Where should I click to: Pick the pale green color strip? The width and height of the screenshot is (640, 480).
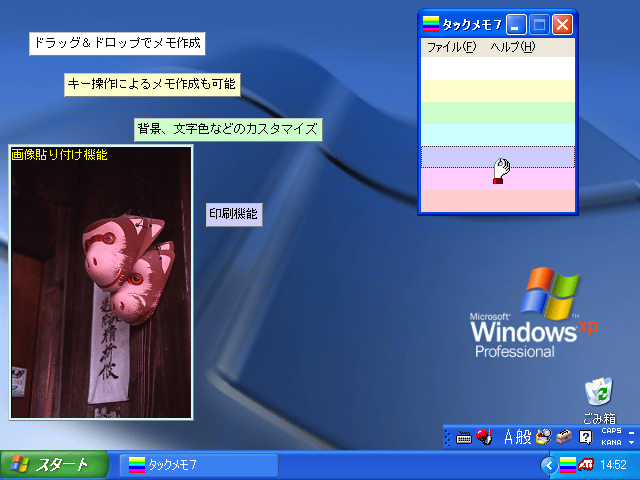point(498,113)
